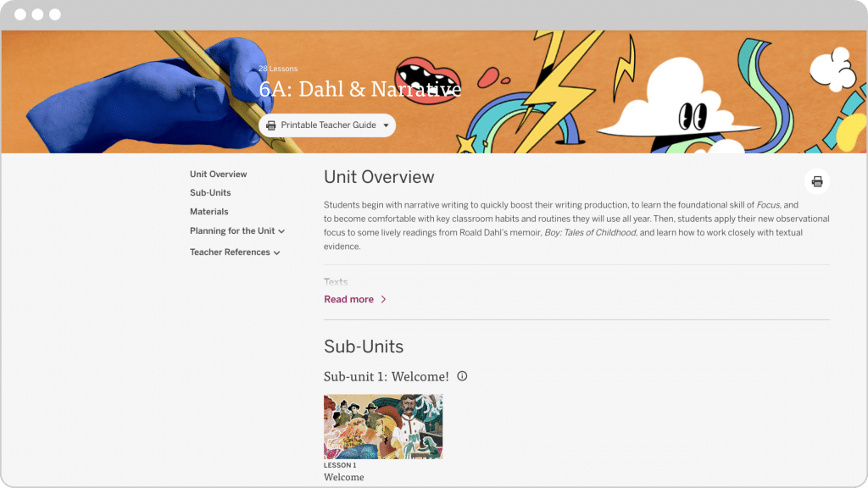Viewport: 868px width, 488px height.
Task: Click the arrow icon after Read more
Action: 383,299
